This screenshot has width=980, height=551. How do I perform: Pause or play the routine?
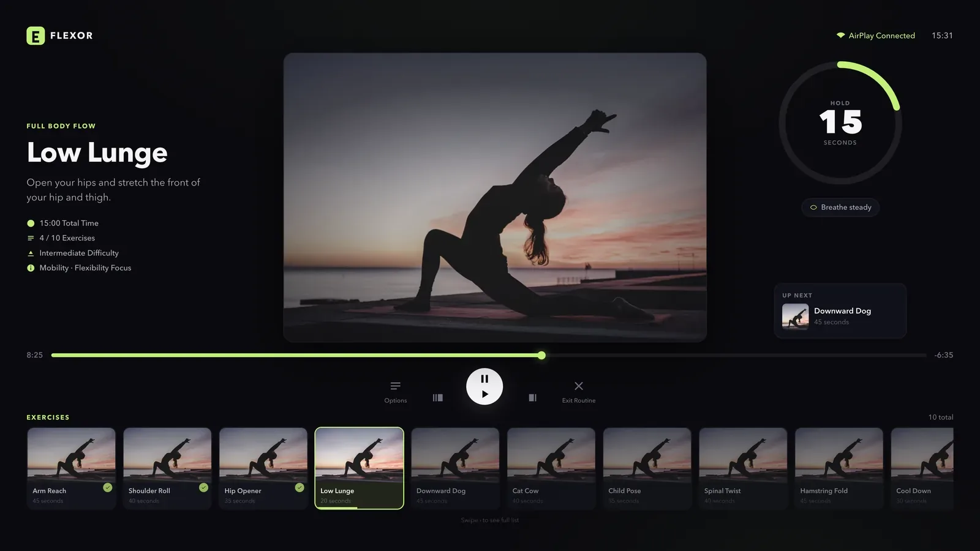(x=484, y=386)
